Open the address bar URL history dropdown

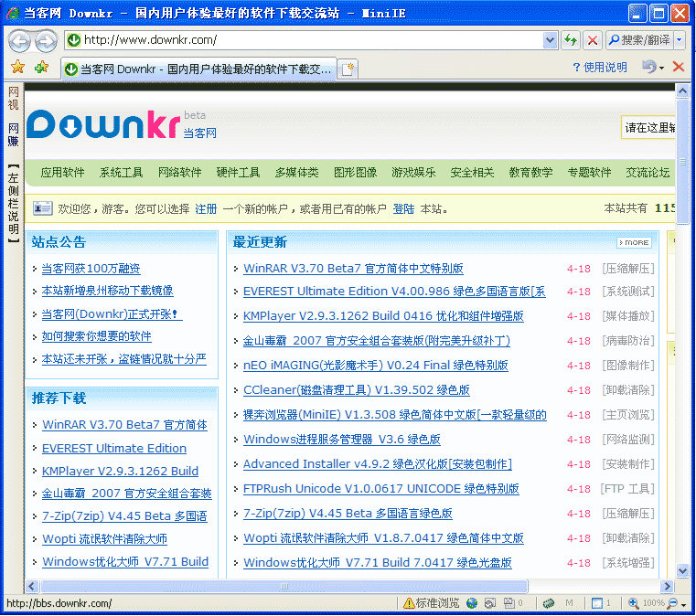click(550, 40)
